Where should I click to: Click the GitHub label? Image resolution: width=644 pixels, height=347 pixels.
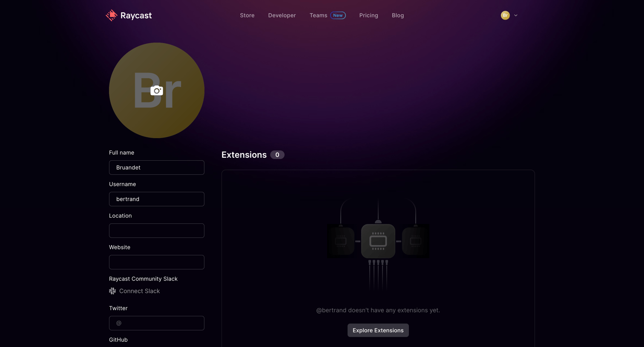pos(118,340)
